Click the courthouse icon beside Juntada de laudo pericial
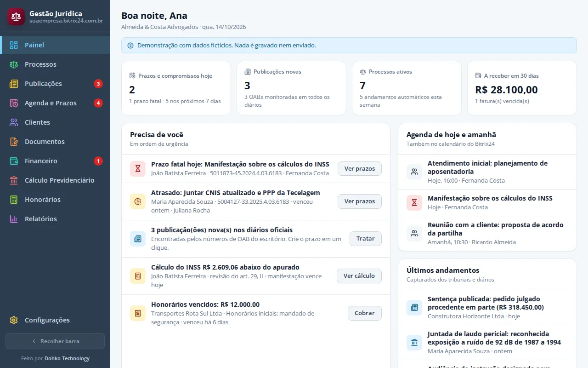Screen dimensions: 588x368 click(414, 342)
